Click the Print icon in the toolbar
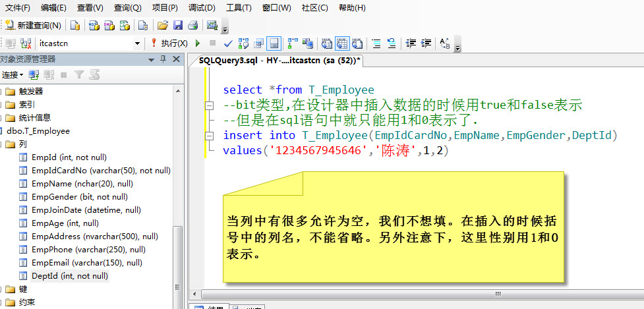644x309 pixels. (193, 26)
